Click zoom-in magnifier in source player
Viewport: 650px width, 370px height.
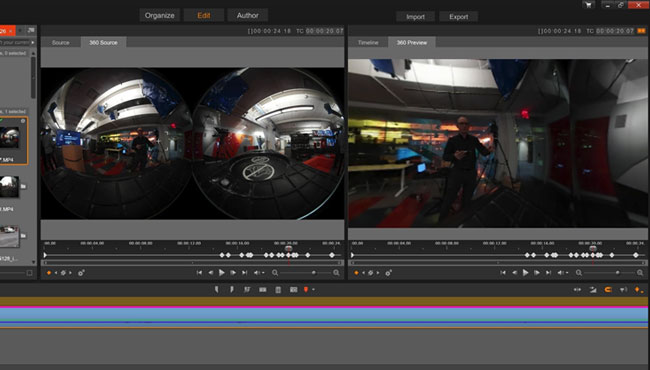point(336,273)
